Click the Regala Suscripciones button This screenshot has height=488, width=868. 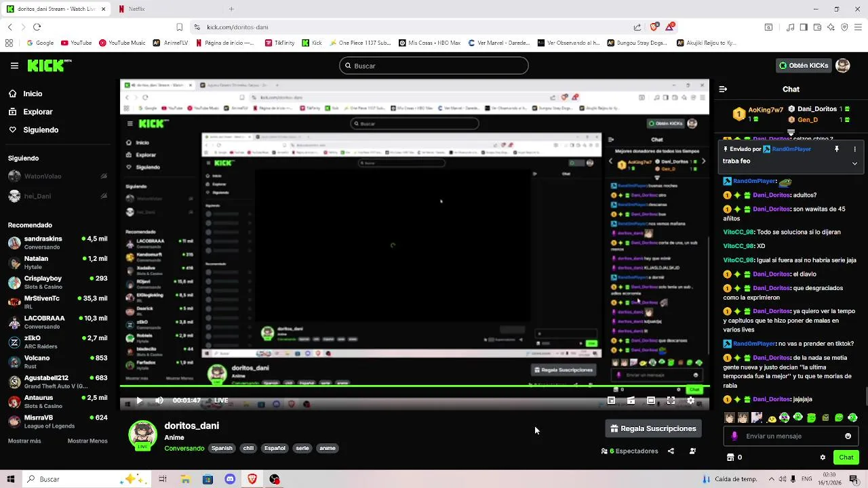pyautogui.click(x=653, y=428)
